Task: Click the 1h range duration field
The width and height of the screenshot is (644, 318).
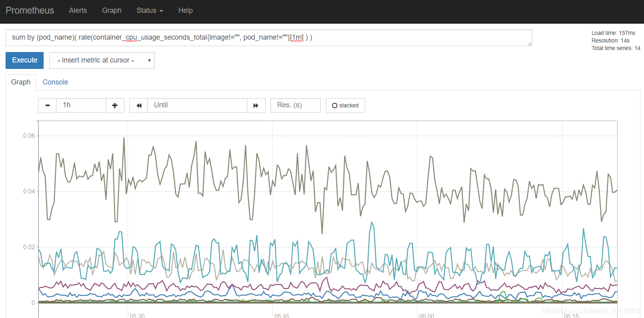Action: (81, 105)
